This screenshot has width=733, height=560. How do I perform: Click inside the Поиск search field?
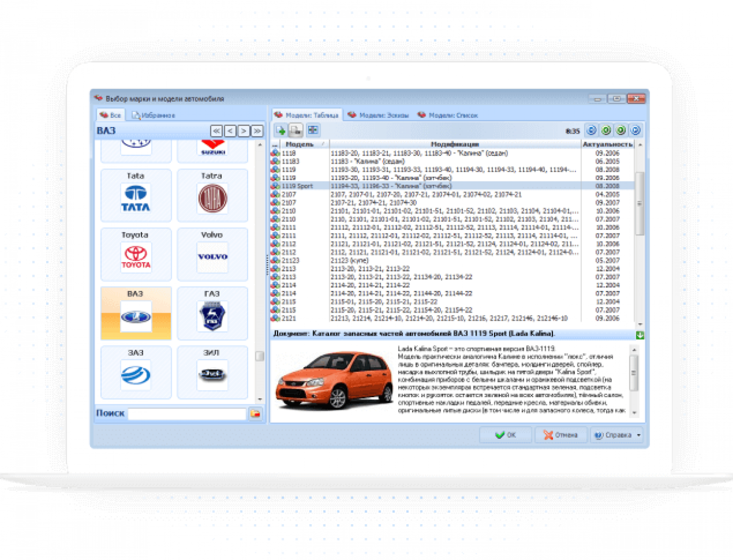[x=187, y=414]
